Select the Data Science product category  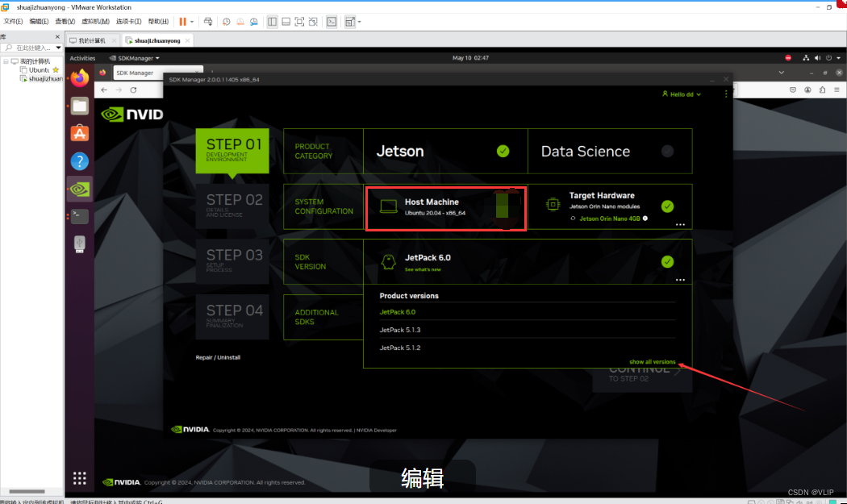pos(610,152)
